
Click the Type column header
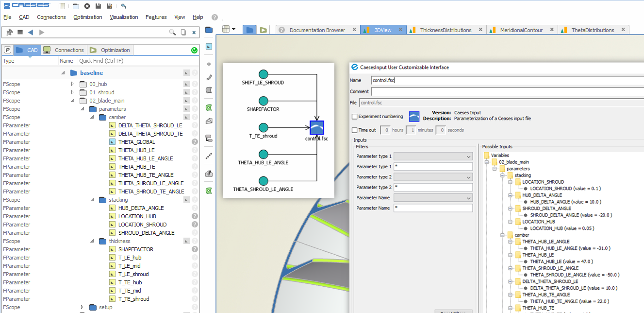[x=9, y=61]
